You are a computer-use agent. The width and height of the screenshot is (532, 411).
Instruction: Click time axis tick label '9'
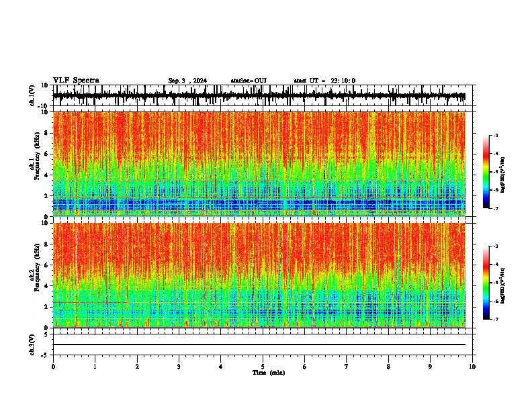[430, 367]
